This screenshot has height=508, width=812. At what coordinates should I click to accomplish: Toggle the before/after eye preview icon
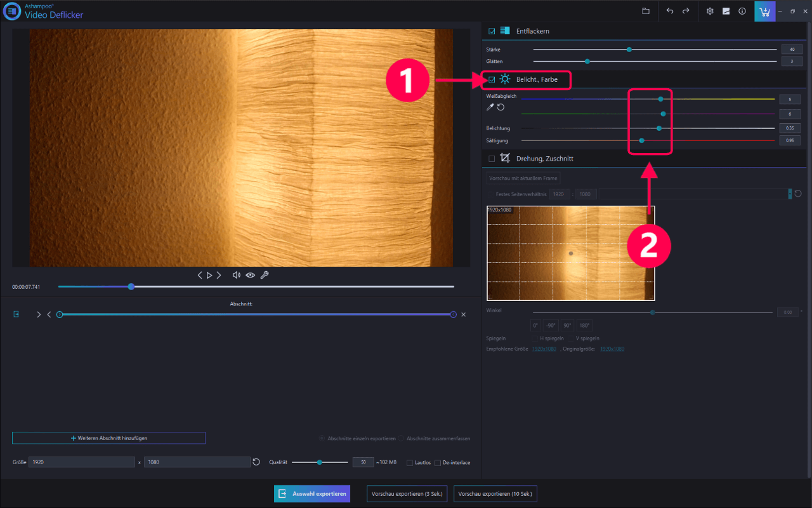pos(251,275)
